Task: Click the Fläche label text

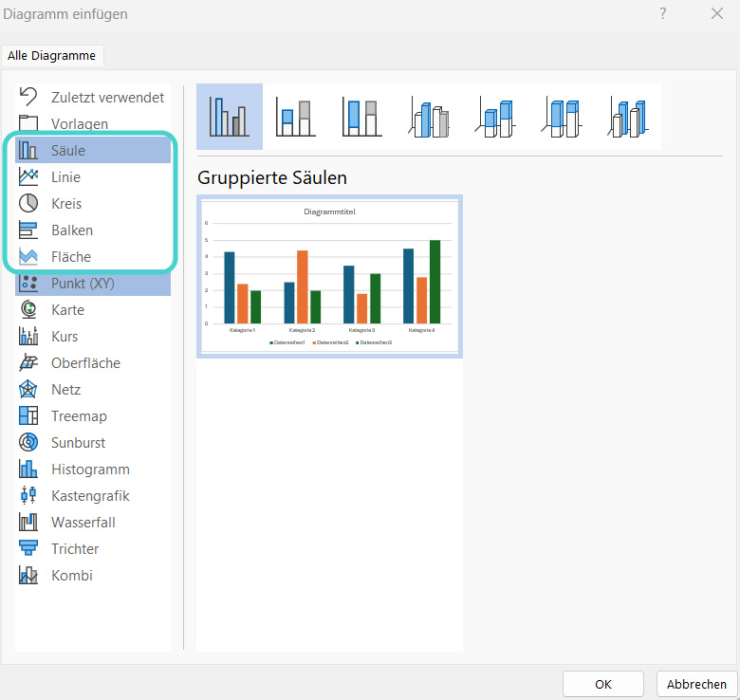Action: point(71,257)
